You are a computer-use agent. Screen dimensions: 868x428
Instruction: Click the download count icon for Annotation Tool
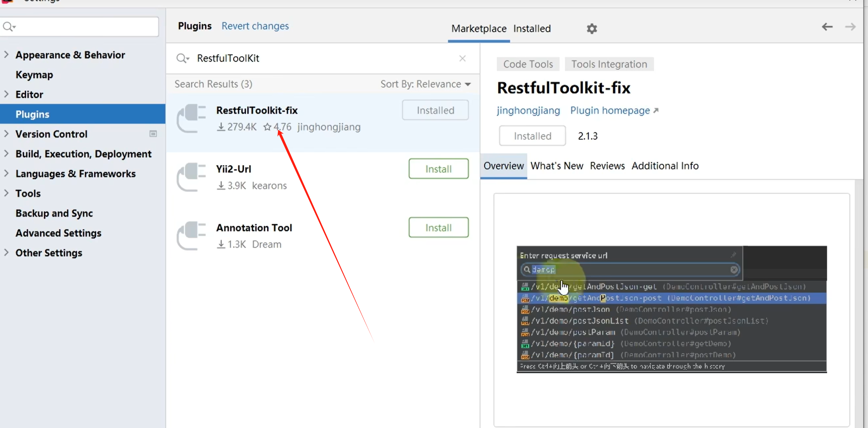tap(221, 244)
